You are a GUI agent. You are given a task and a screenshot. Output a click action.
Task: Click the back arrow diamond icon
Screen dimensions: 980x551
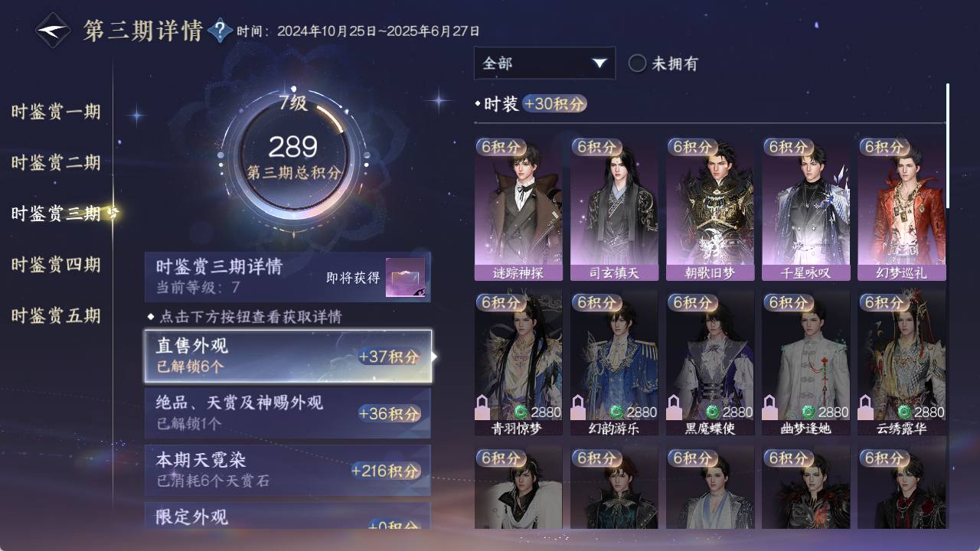53,31
